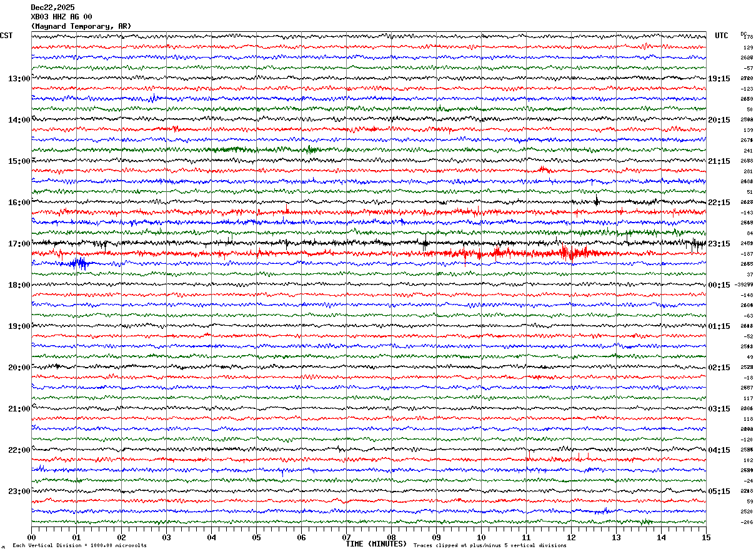The height and width of the screenshot is (554, 756).
Task: Click the CST time zone label
Action: (x=6, y=36)
